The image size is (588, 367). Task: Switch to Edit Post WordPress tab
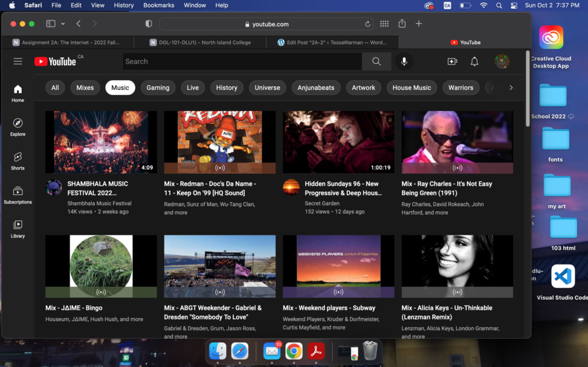332,42
